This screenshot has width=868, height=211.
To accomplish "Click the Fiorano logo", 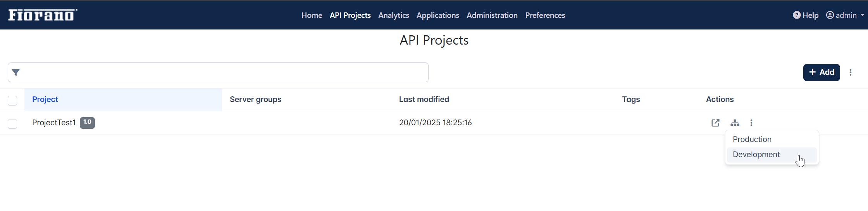I will coord(43,15).
